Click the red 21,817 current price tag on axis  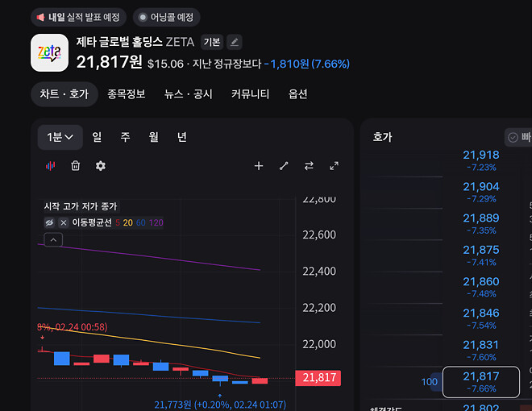(318, 378)
